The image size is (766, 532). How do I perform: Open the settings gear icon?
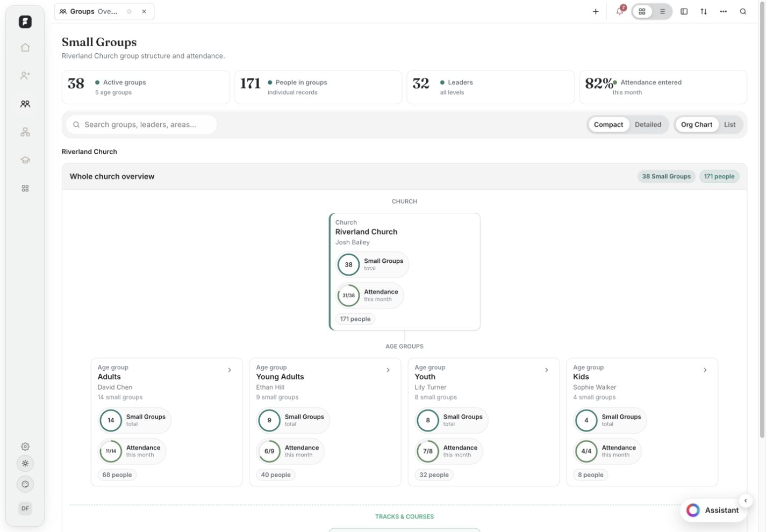tap(25, 447)
